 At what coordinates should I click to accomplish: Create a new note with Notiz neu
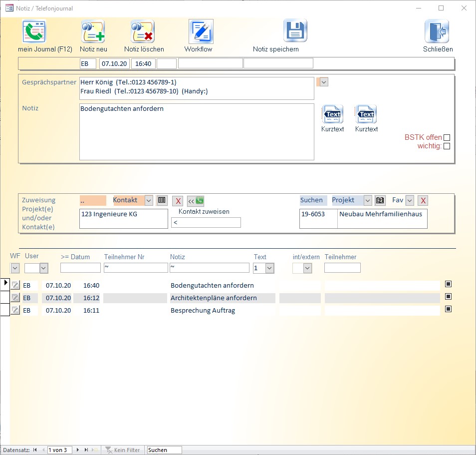tap(93, 32)
